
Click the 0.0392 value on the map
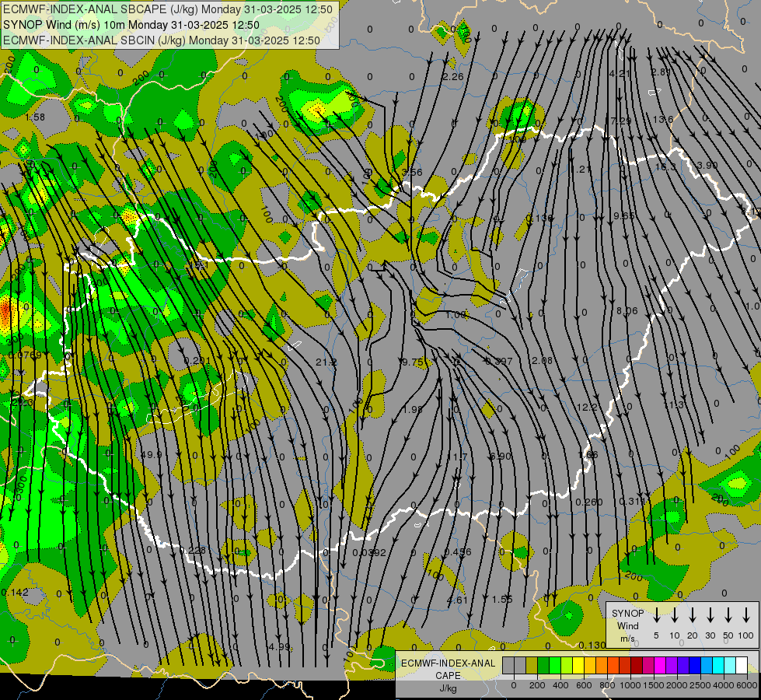coord(369,553)
